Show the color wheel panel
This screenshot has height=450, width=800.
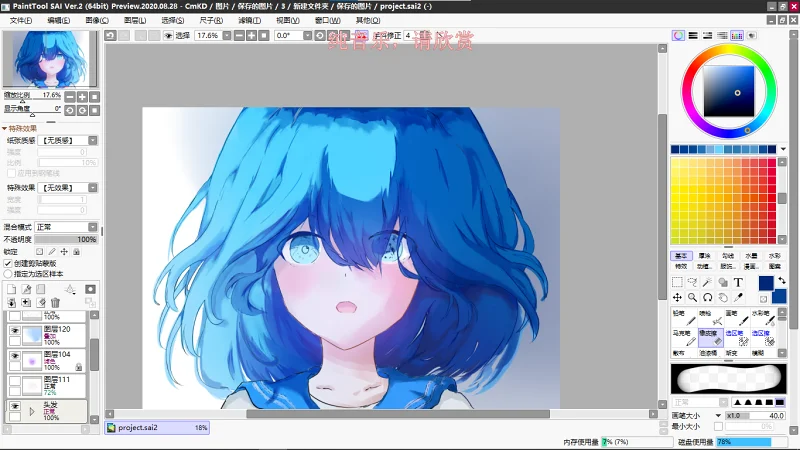click(x=678, y=35)
